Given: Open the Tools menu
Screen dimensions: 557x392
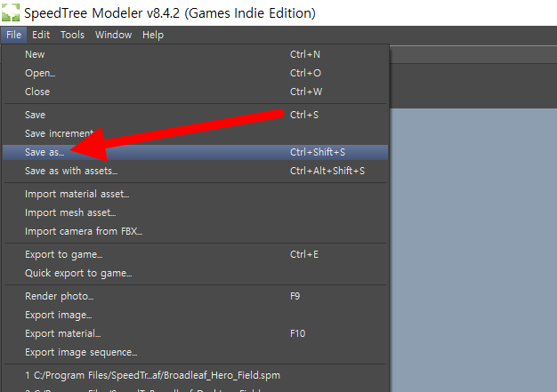Looking at the screenshot, I should tap(72, 35).
